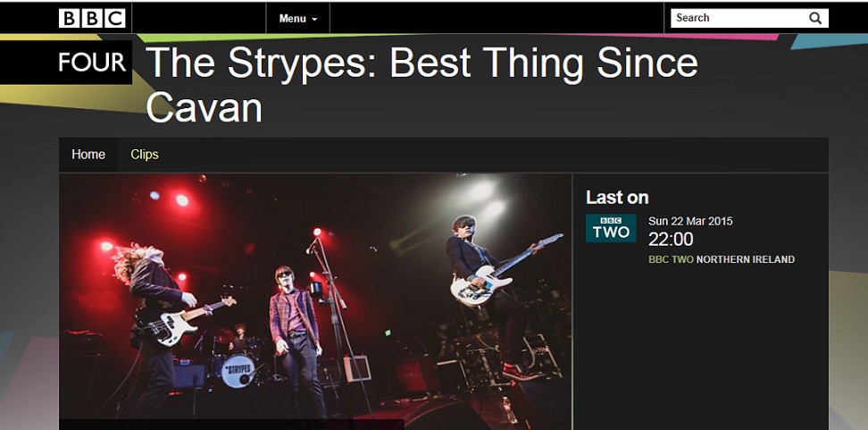Select the Sun 22 Mar 2015 broadcast date
The image size is (868, 430).
(x=690, y=221)
